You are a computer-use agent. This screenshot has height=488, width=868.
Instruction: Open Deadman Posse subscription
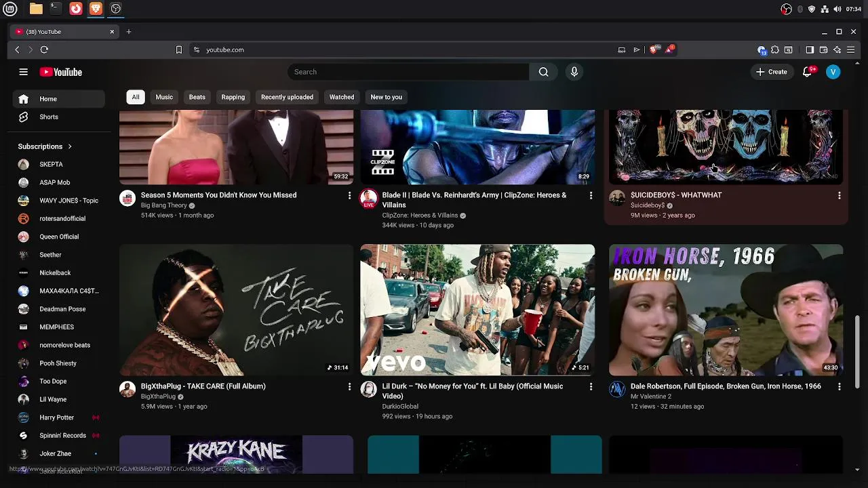point(58,309)
